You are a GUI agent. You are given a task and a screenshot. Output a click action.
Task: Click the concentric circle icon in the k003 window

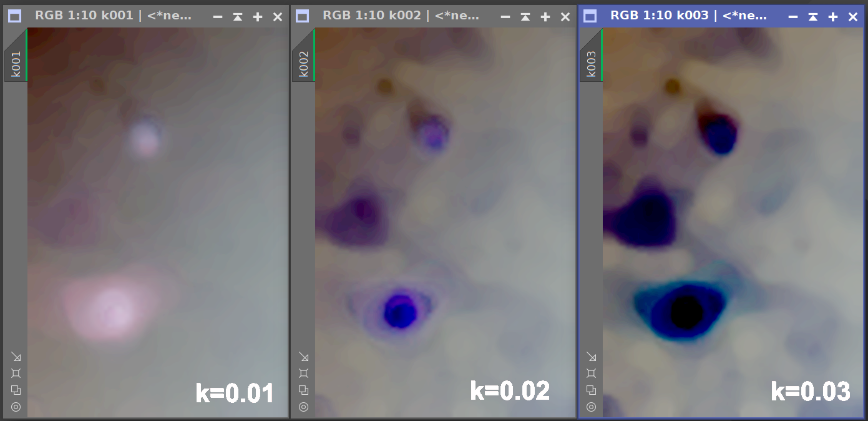click(x=591, y=407)
